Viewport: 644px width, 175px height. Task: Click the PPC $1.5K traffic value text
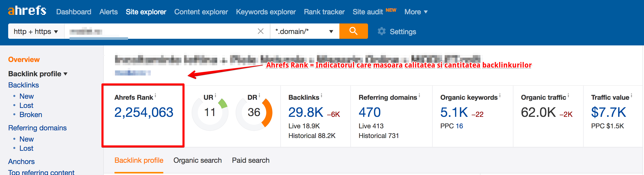tap(607, 126)
